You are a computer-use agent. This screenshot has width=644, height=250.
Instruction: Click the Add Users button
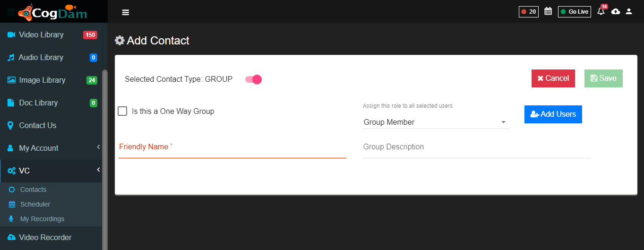tap(553, 114)
